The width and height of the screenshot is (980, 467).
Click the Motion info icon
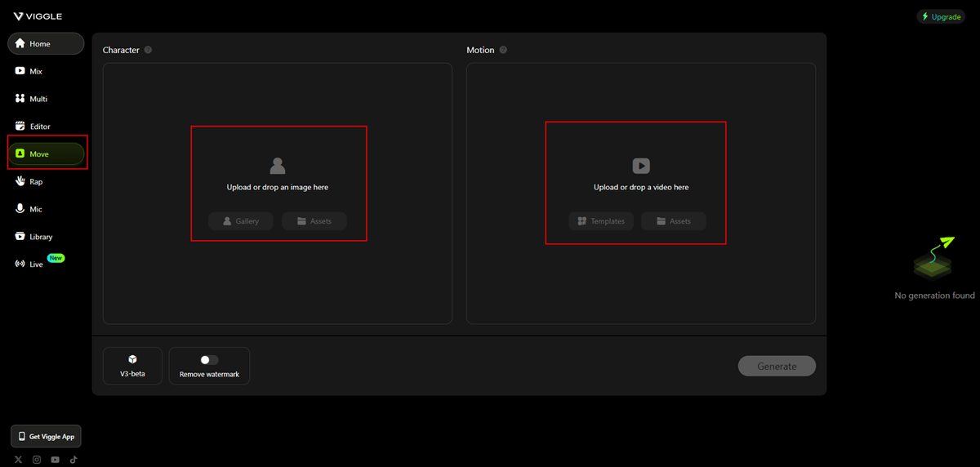coord(503,50)
